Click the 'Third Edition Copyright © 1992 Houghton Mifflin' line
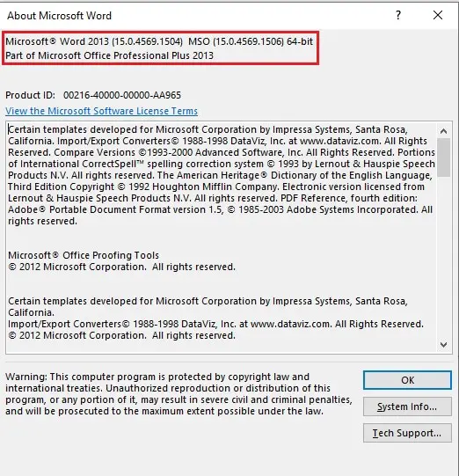Viewport: 459px width, 476px height. [x=216, y=187]
